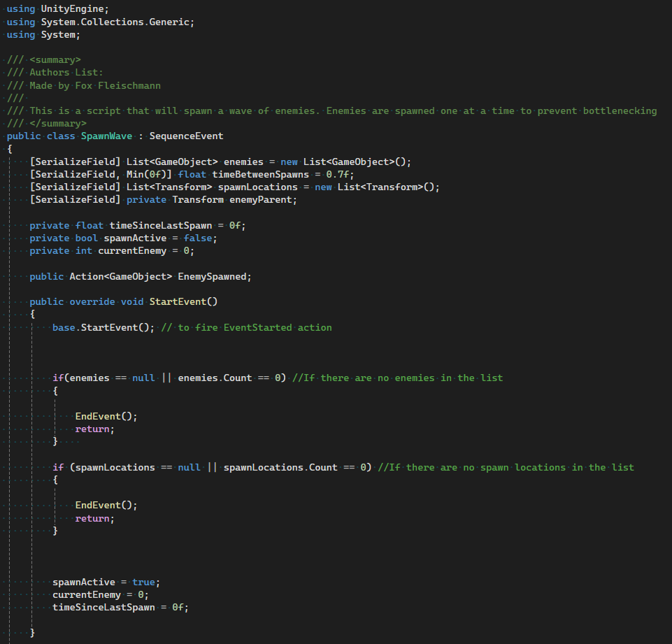Select the SequenceEvent base class reference
The width and height of the screenshot is (672, 644).
pos(186,136)
